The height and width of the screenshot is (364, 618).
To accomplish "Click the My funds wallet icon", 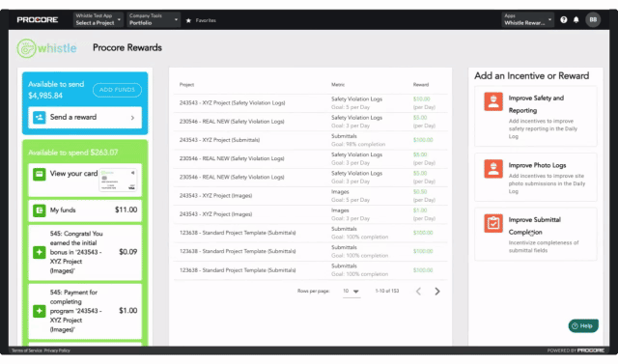I will (x=39, y=210).
